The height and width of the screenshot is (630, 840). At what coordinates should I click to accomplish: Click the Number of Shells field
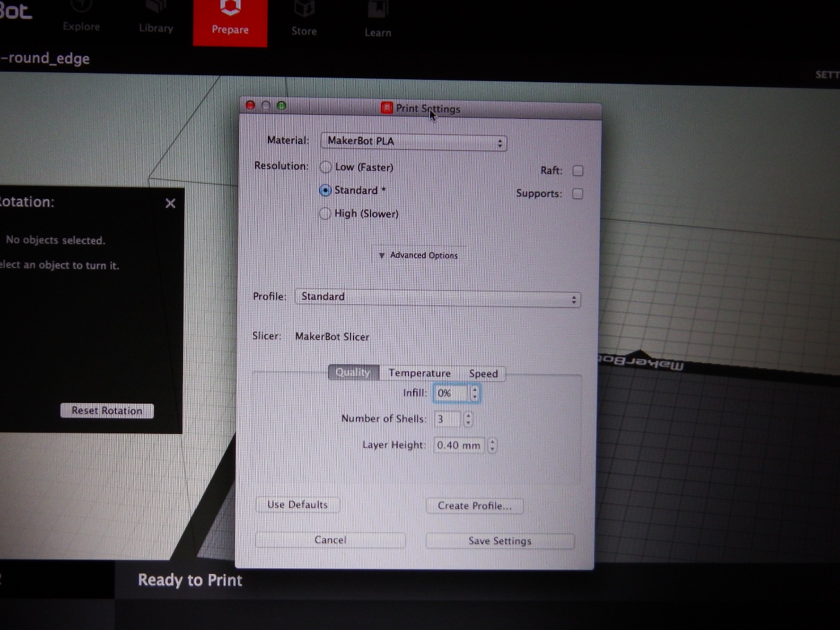(x=447, y=419)
